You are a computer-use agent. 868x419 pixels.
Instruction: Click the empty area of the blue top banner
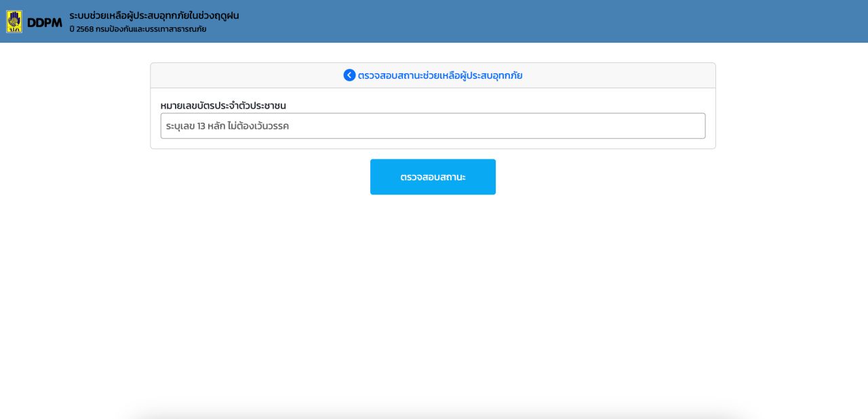542,22
